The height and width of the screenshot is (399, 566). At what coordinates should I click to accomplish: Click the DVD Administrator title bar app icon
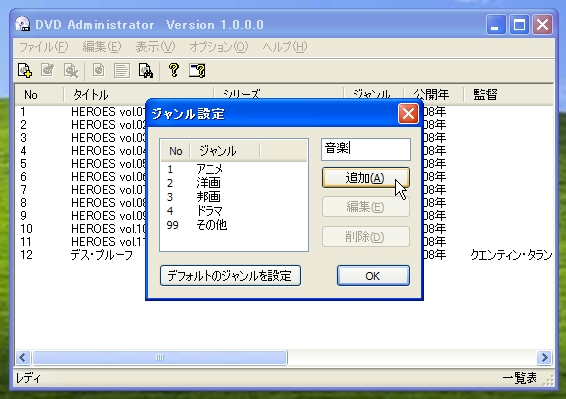(x=23, y=24)
